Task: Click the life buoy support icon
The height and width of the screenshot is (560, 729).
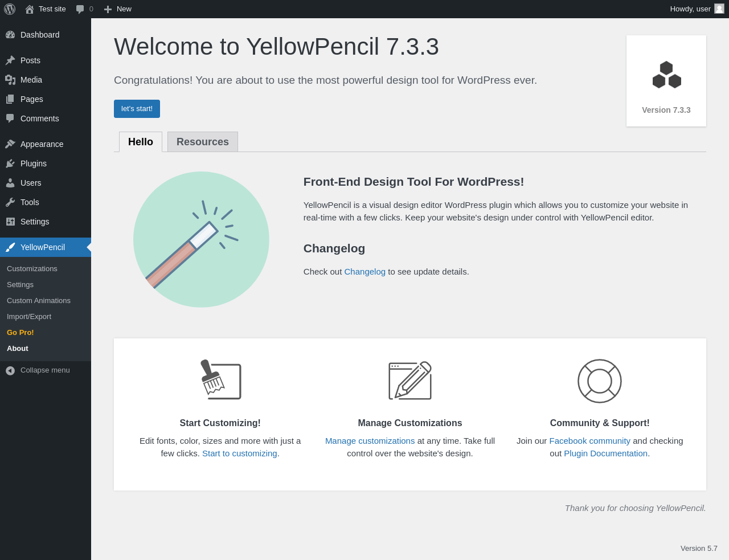Action: point(599,381)
